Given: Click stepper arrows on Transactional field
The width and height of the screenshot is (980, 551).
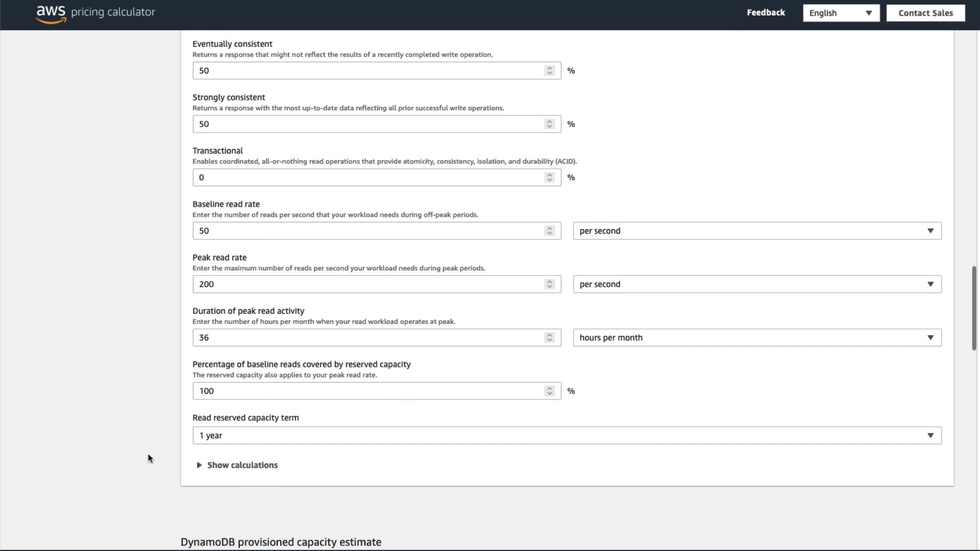Looking at the screenshot, I should (549, 178).
